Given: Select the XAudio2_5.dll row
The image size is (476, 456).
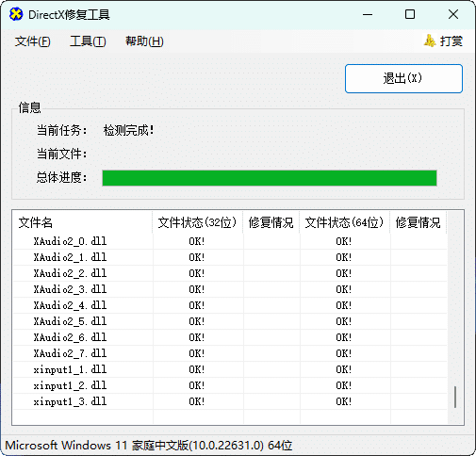Looking at the screenshot, I should 230,321.
